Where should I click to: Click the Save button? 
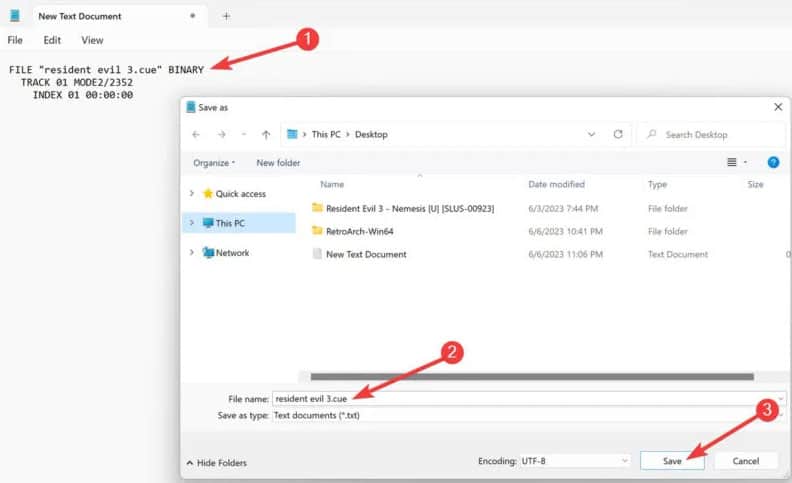click(672, 461)
